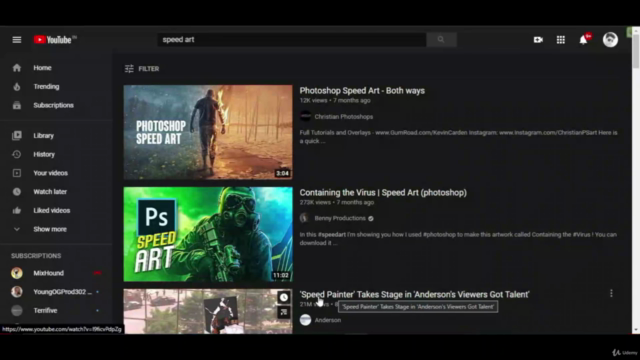Add third video to Watch later (clock icon)

click(x=284, y=297)
